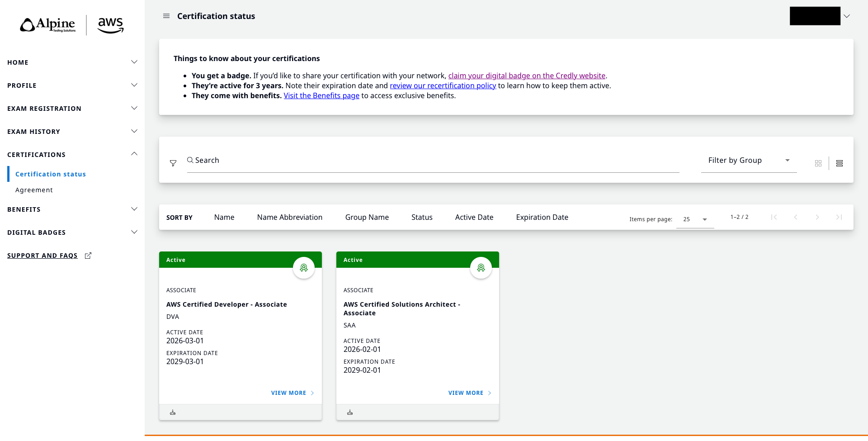This screenshot has height=441, width=868.
Task: Click the 1–2 / 2 pagination range label
Action: [x=740, y=217]
